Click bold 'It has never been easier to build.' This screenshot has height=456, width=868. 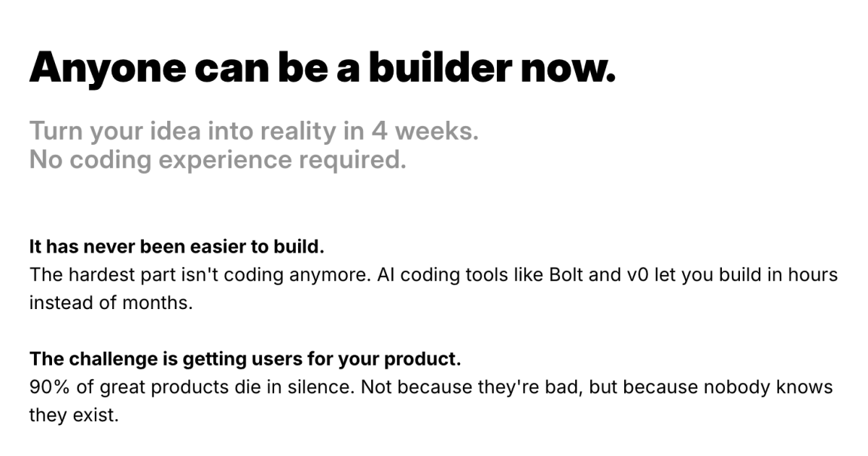coord(176,247)
